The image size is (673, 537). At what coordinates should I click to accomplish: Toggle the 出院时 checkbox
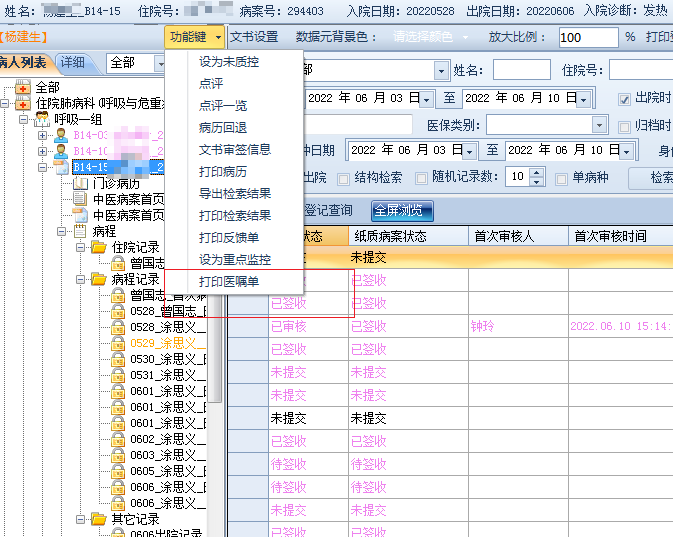pyautogui.click(x=624, y=100)
